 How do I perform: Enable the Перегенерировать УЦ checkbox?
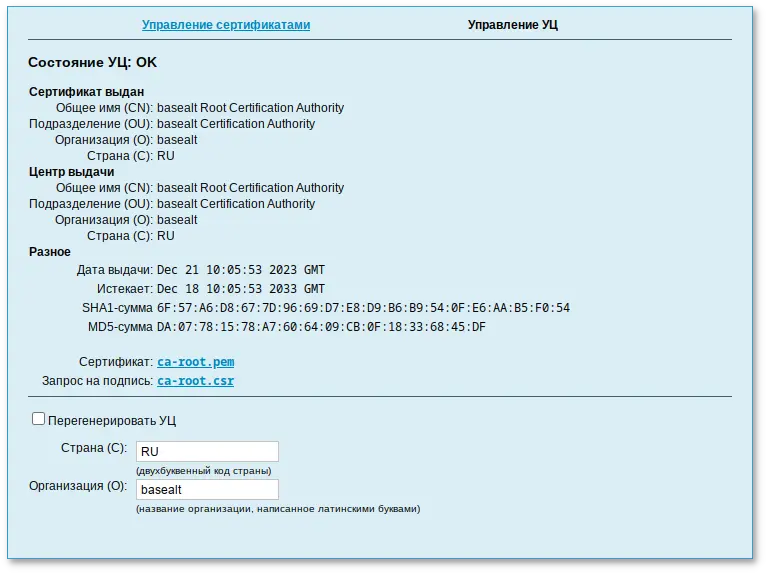pyautogui.click(x=39, y=419)
